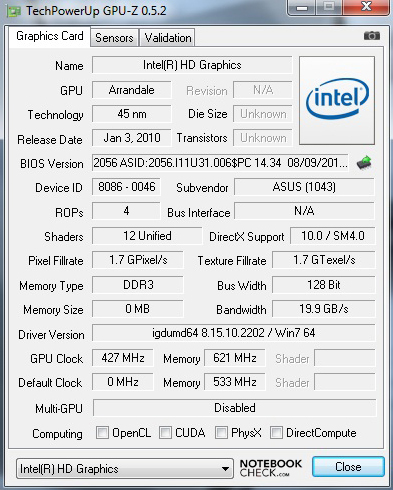Viewport: 393px width, 490px height.
Task: Click the Die Size value Unknown
Action: click(263, 114)
